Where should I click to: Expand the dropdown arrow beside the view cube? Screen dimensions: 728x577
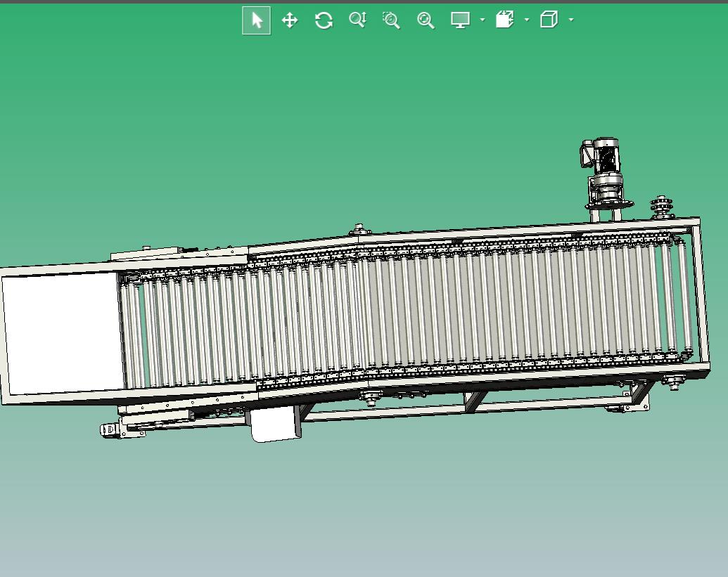(x=571, y=20)
